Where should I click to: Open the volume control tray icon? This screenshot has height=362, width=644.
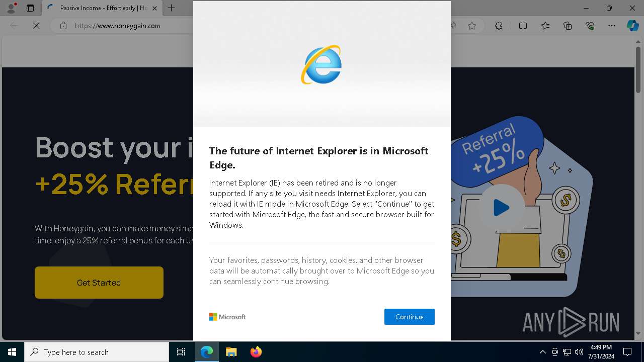[x=579, y=352]
